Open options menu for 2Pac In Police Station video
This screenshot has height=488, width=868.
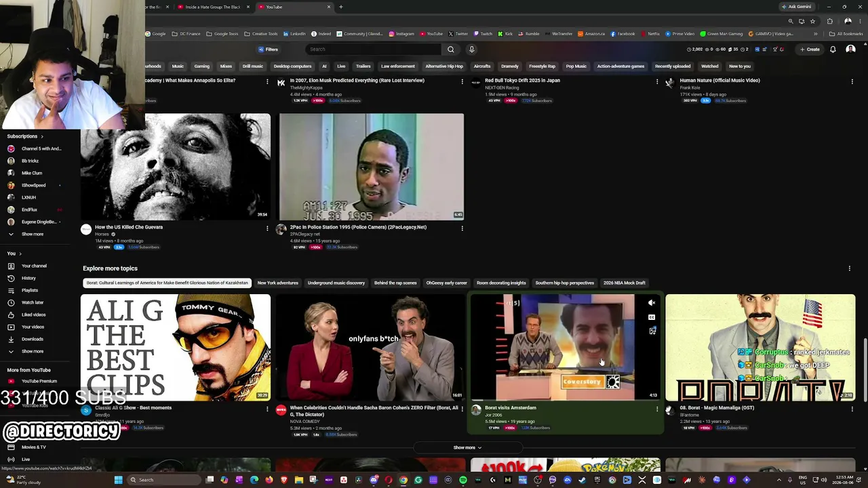point(462,228)
